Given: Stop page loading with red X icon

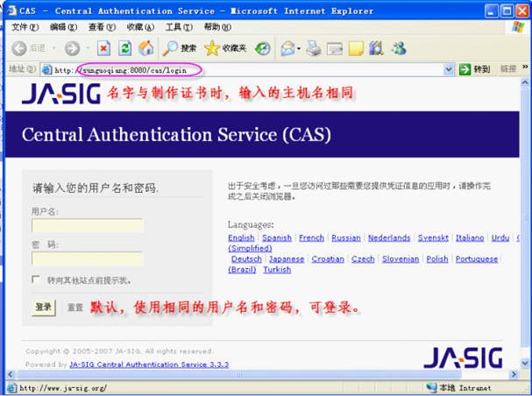Looking at the screenshot, I should 103,48.
